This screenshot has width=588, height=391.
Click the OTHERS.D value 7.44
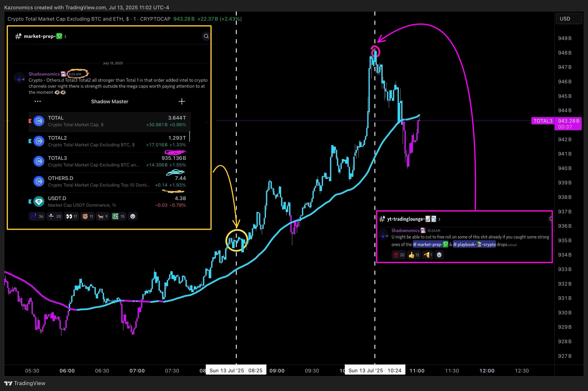point(180,178)
